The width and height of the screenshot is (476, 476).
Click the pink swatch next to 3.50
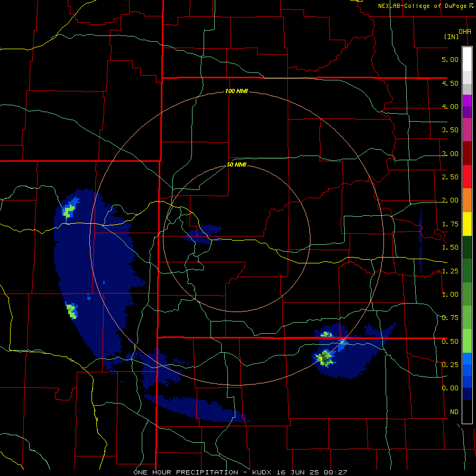pos(467,130)
